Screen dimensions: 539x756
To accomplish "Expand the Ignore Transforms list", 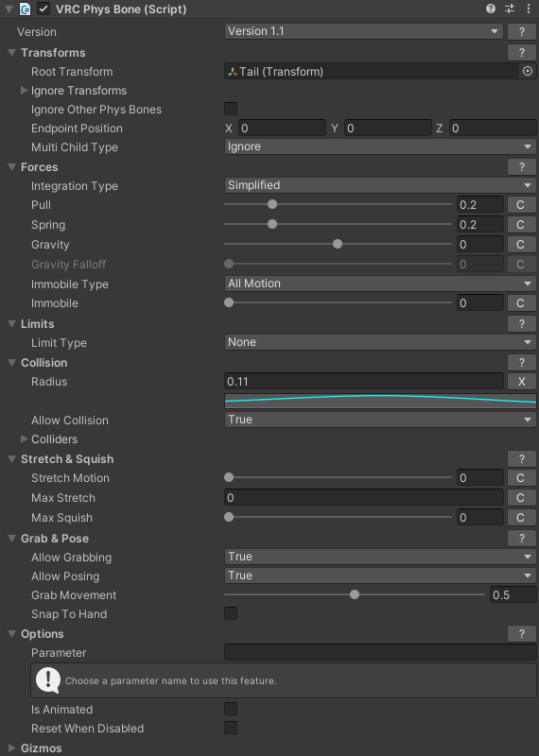I will (x=25, y=90).
